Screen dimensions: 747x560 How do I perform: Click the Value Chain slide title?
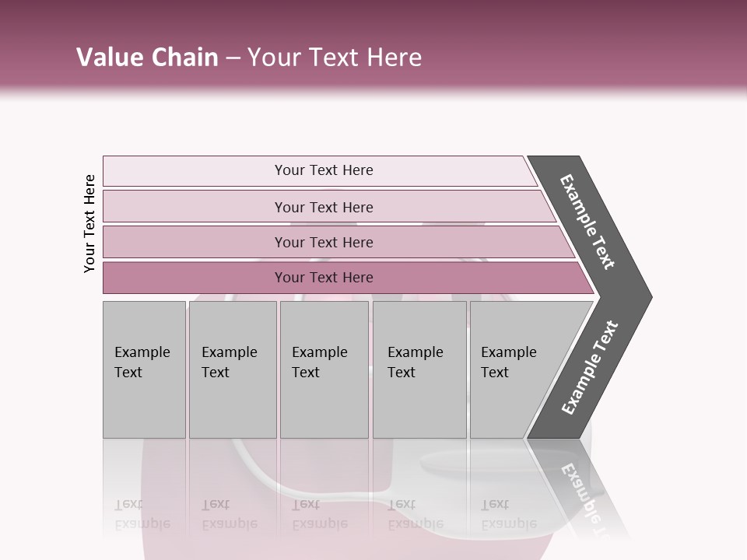(249, 58)
